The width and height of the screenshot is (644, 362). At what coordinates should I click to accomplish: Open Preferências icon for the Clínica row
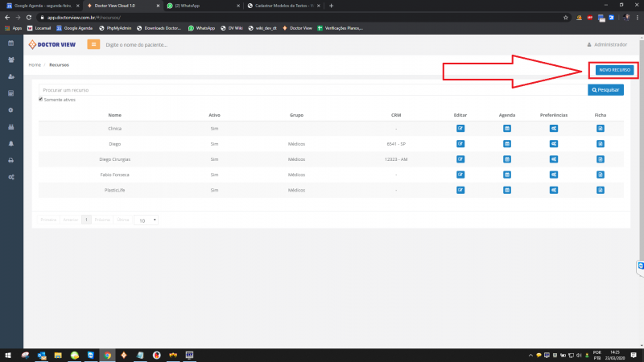(555, 129)
